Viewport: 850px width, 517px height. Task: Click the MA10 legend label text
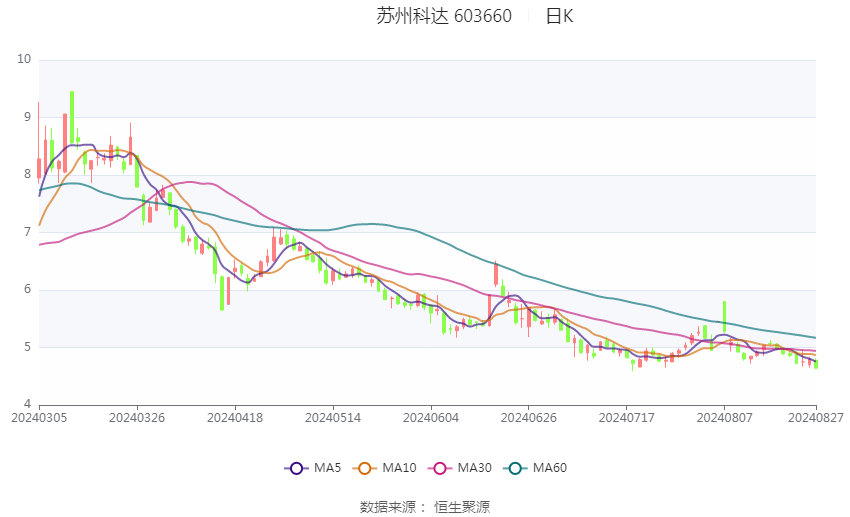click(399, 468)
